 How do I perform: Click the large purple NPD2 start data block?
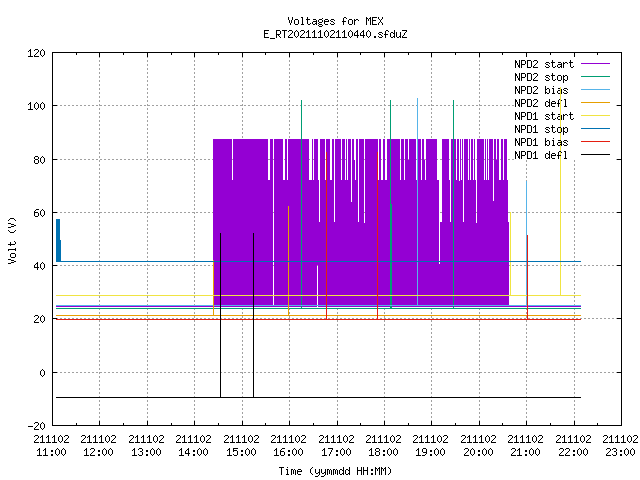pyautogui.click(x=361, y=222)
